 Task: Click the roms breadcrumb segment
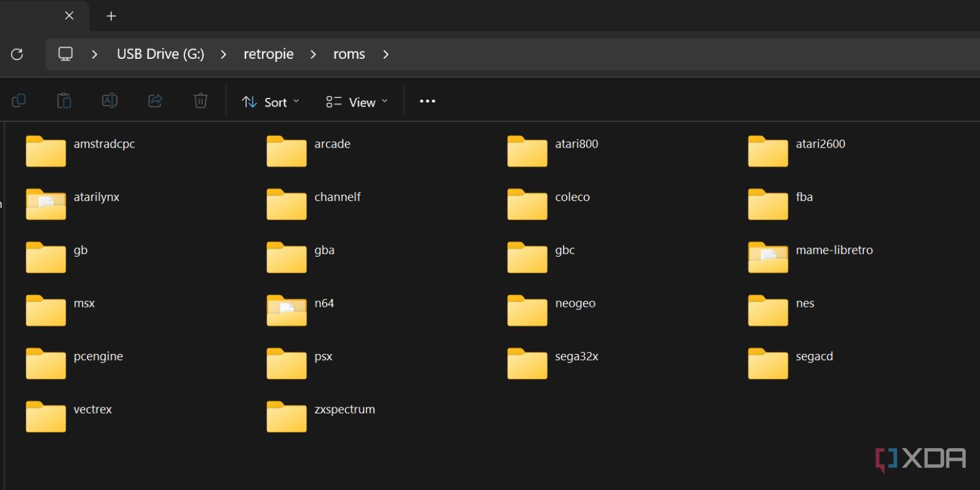click(349, 54)
